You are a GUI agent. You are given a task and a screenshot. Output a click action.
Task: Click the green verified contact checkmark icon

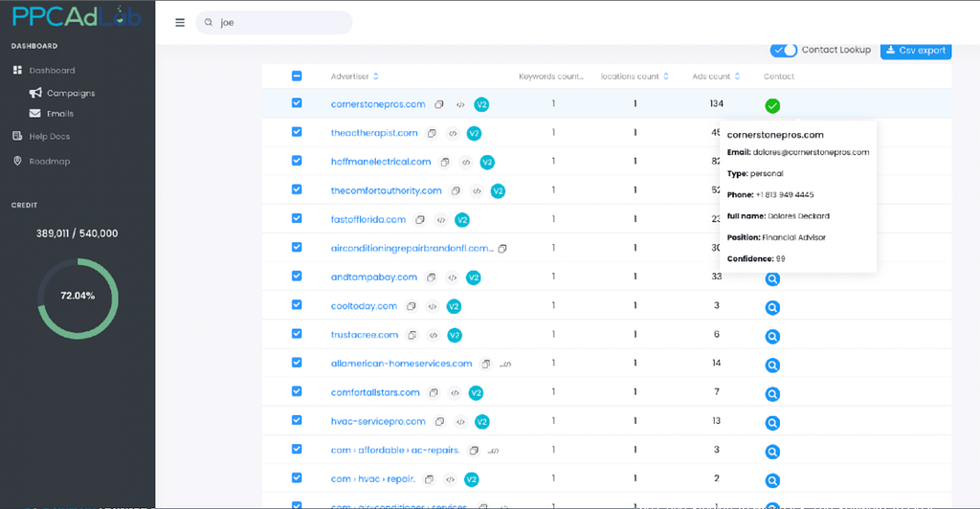pyautogui.click(x=772, y=105)
